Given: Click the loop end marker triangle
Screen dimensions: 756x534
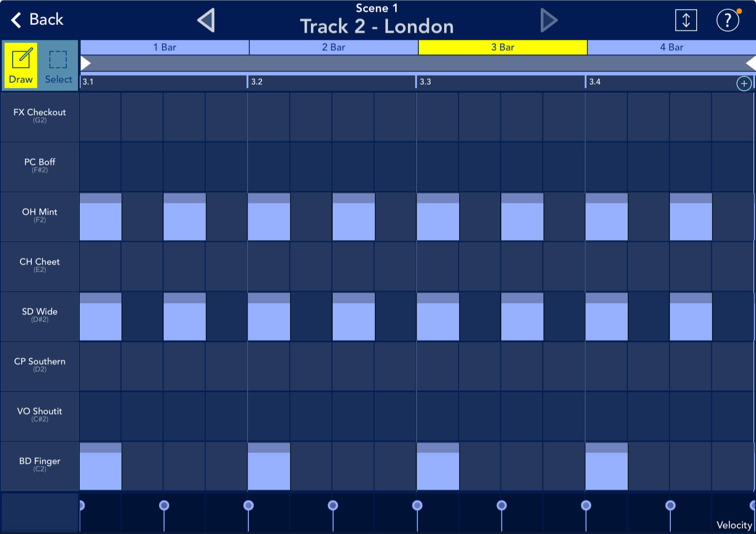Looking at the screenshot, I should (751, 63).
